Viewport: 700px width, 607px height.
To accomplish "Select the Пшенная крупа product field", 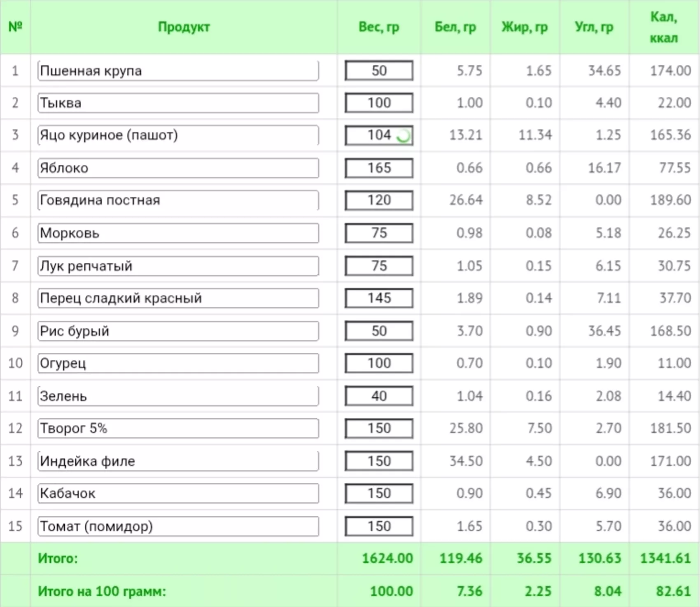I will (178, 71).
